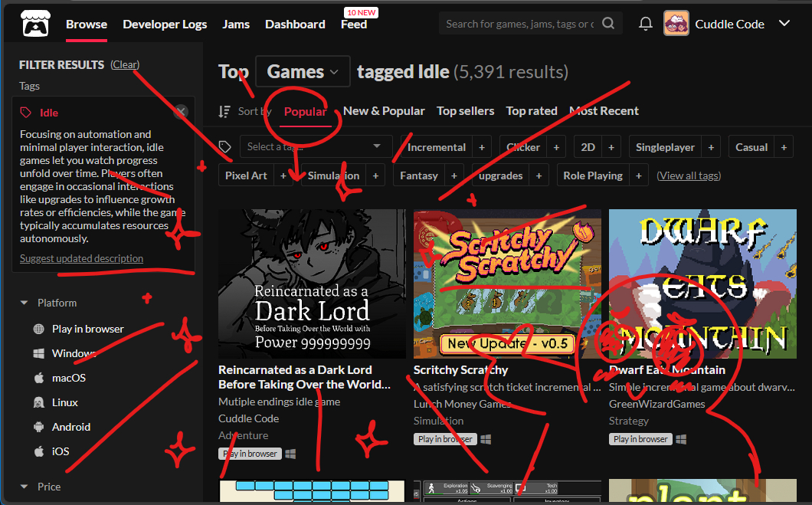Remove the Idle tag filter

point(181,112)
